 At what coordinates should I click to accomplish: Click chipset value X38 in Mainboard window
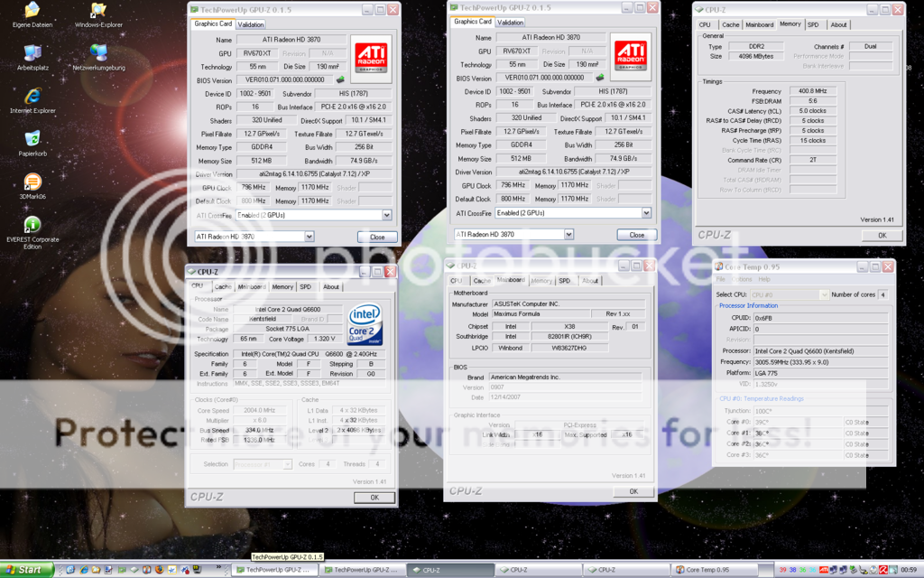point(569,326)
